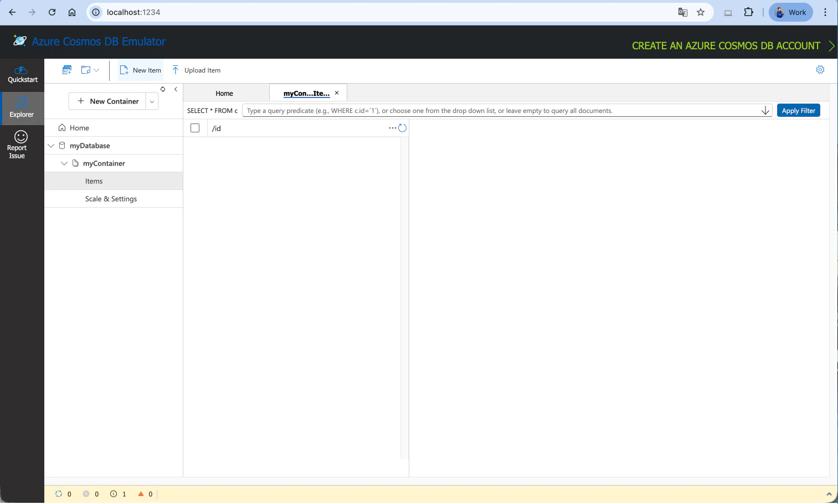Click the New Item button
This screenshot has width=838, height=504.
(x=141, y=70)
